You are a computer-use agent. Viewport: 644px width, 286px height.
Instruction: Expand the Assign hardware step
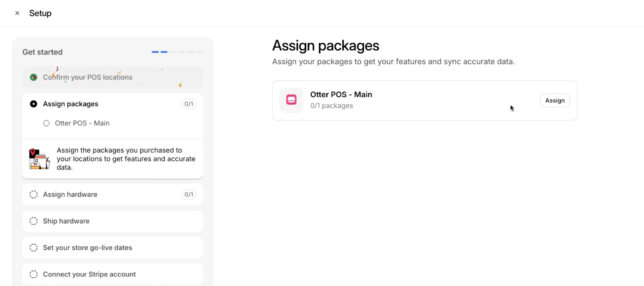pyautogui.click(x=70, y=195)
